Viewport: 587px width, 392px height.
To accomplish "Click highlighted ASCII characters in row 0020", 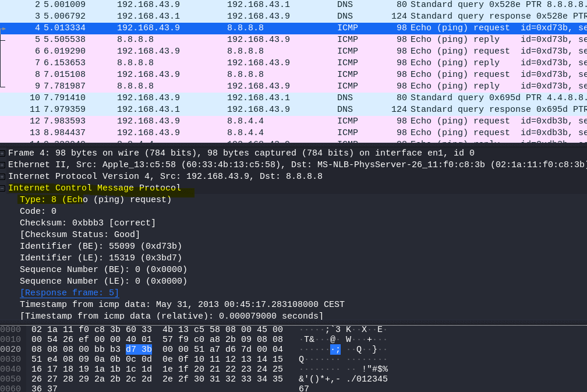I will tap(335, 349).
